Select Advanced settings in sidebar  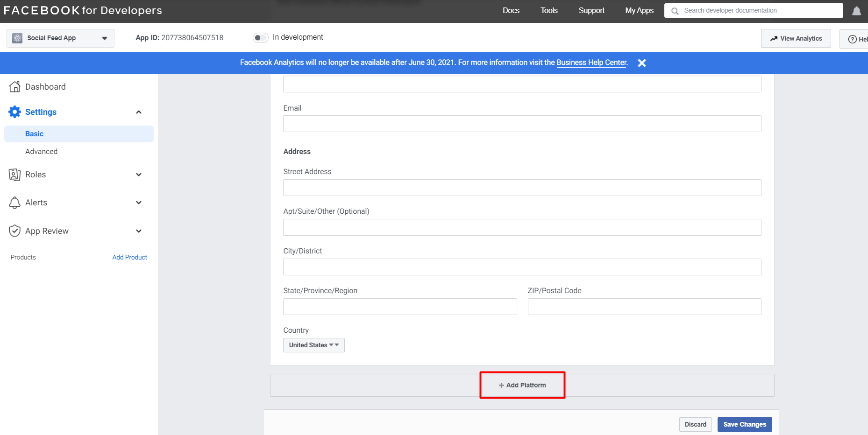click(42, 152)
